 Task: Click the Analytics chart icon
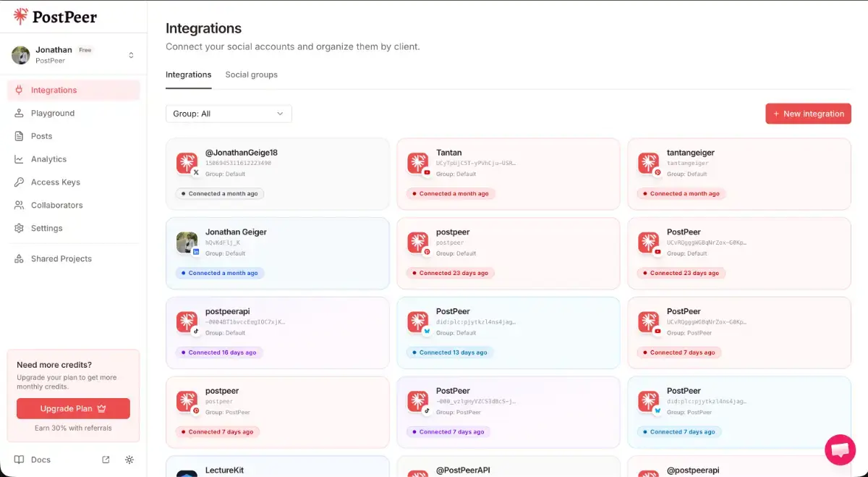pyautogui.click(x=19, y=159)
